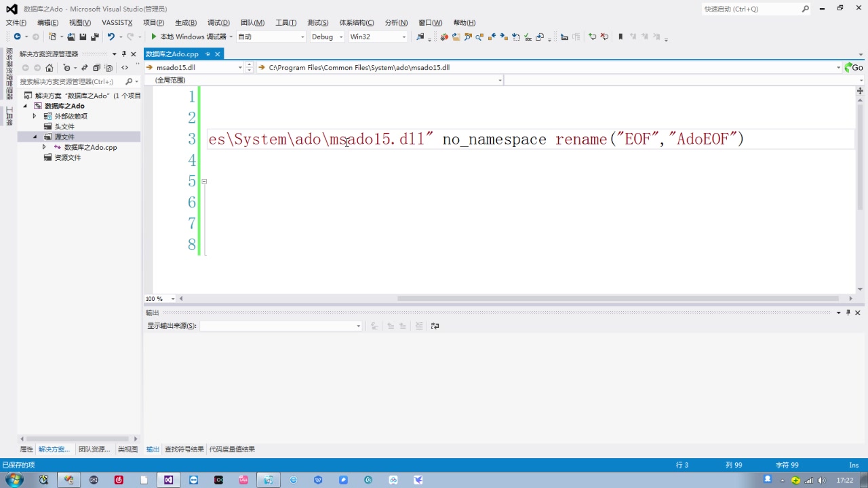Switch to the 属性 panel tab
Viewport: 868px width, 488px height.
click(26, 449)
